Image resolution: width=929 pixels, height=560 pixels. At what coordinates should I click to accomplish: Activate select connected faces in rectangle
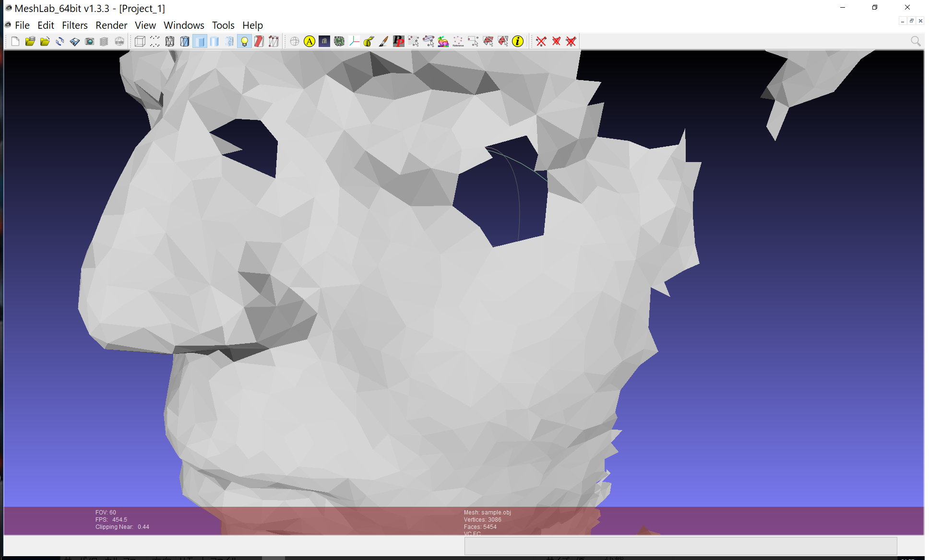tap(503, 42)
